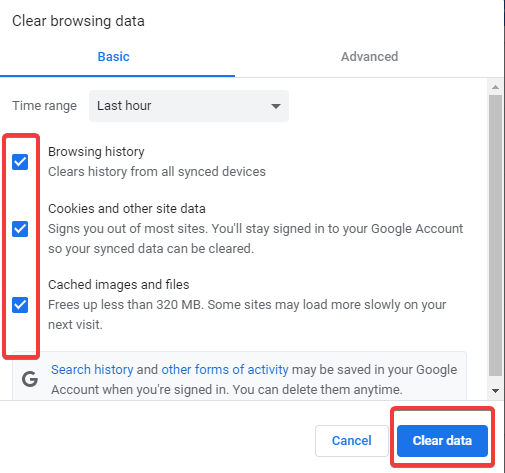Click the scrollbar up arrow
The width and height of the screenshot is (505, 473).
(x=495, y=87)
